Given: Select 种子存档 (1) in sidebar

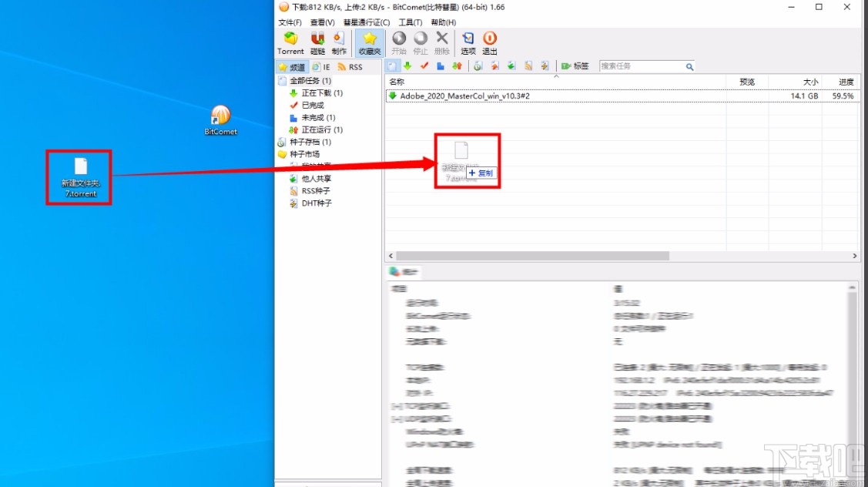Looking at the screenshot, I should click(x=310, y=142).
